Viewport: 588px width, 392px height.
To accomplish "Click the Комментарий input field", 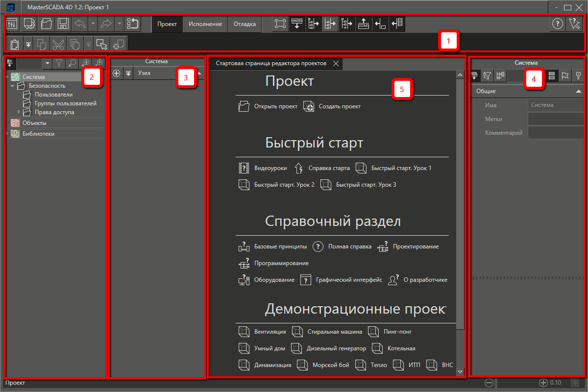I will [556, 133].
